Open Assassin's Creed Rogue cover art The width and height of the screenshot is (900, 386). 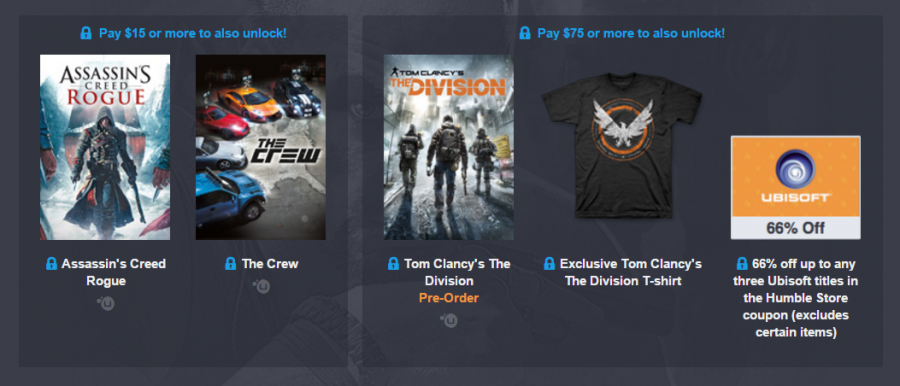(x=105, y=147)
